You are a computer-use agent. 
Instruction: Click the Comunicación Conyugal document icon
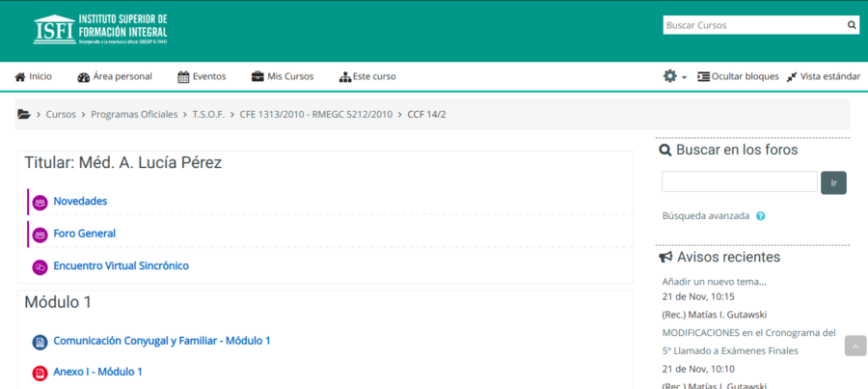coord(40,342)
